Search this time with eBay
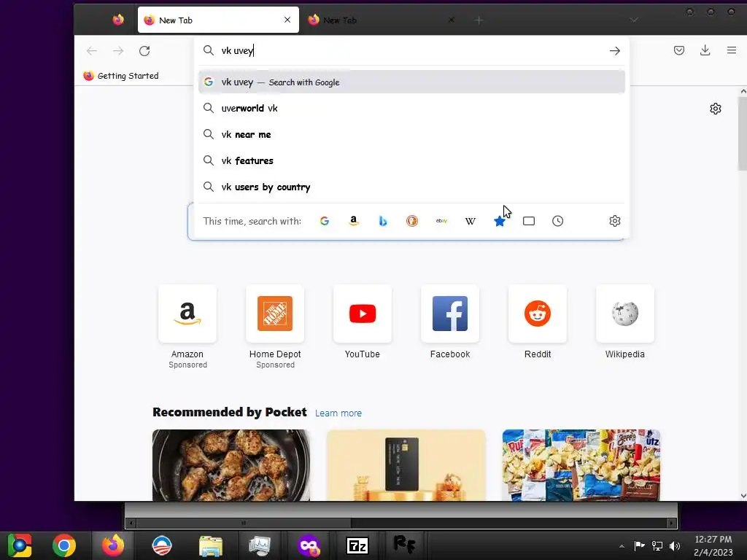This screenshot has width=747, height=560. (x=441, y=221)
